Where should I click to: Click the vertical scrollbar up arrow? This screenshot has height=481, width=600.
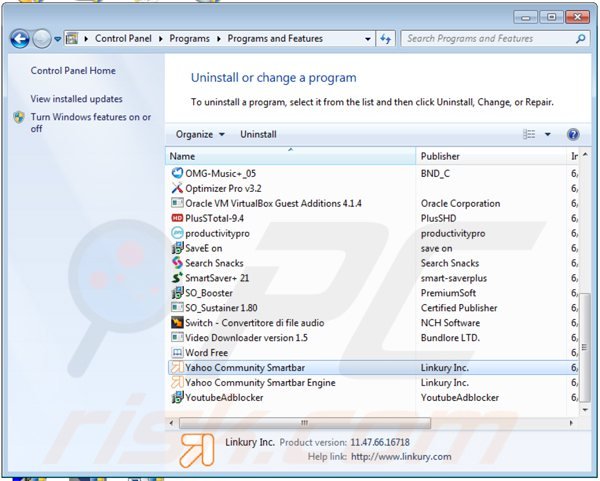click(585, 155)
